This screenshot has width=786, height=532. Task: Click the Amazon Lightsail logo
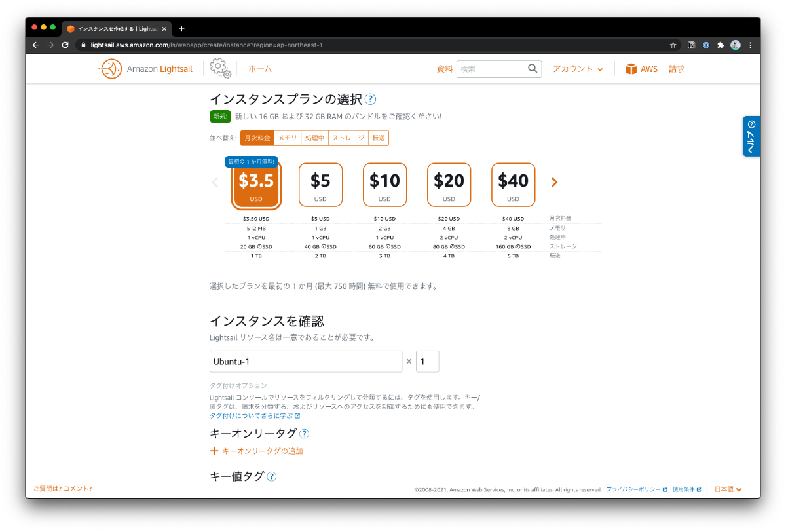click(146, 69)
